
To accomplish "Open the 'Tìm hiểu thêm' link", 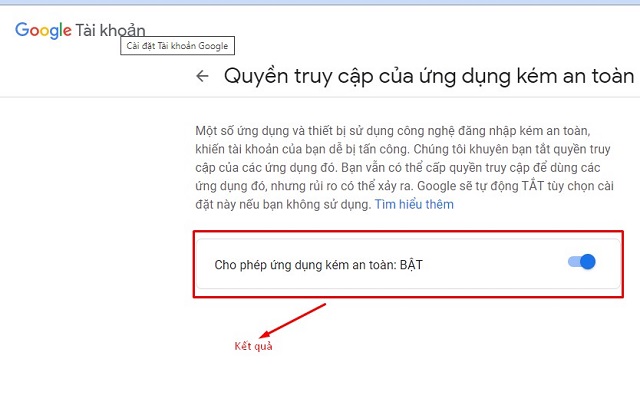I will click(x=414, y=204).
